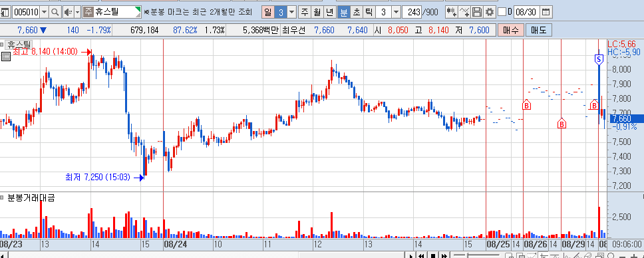This screenshot has width=644, height=258.
Task: Click the 매도 sell button
Action: coord(538,30)
